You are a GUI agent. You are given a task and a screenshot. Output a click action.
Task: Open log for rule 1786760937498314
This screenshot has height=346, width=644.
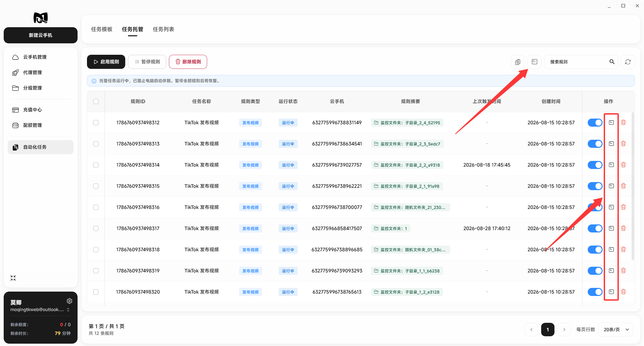click(611, 165)
